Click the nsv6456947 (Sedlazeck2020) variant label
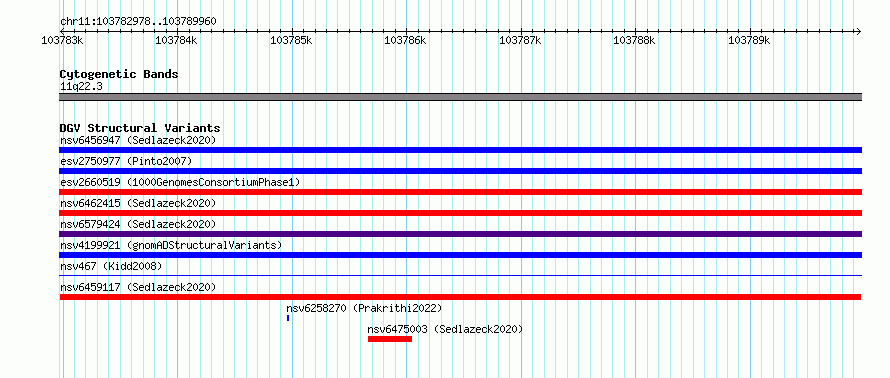This screenshot has width=890, height=378. point(138,140)
